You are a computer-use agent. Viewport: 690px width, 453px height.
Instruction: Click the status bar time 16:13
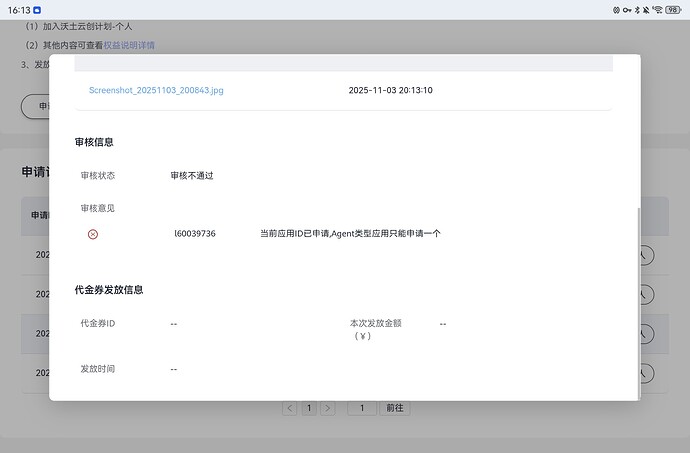[19, 10]
